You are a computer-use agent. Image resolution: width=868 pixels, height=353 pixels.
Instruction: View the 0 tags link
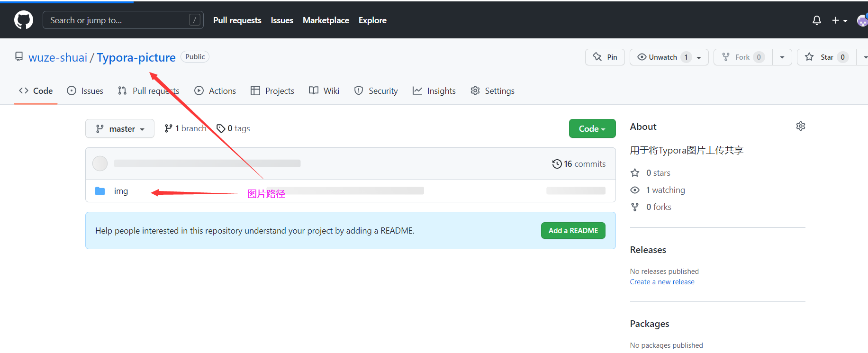pos(233,128)
